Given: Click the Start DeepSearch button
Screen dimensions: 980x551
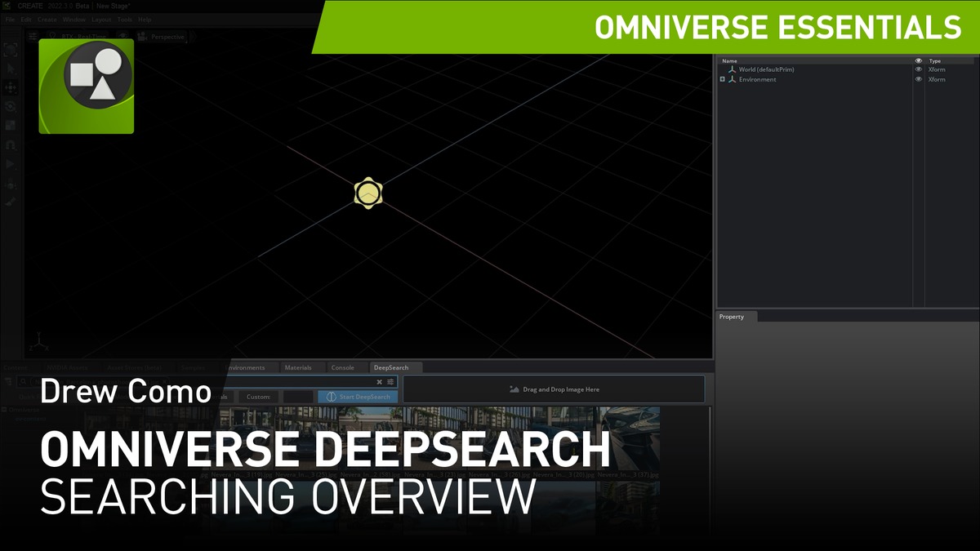Looking at the screenshot, I should pos(358,397).
